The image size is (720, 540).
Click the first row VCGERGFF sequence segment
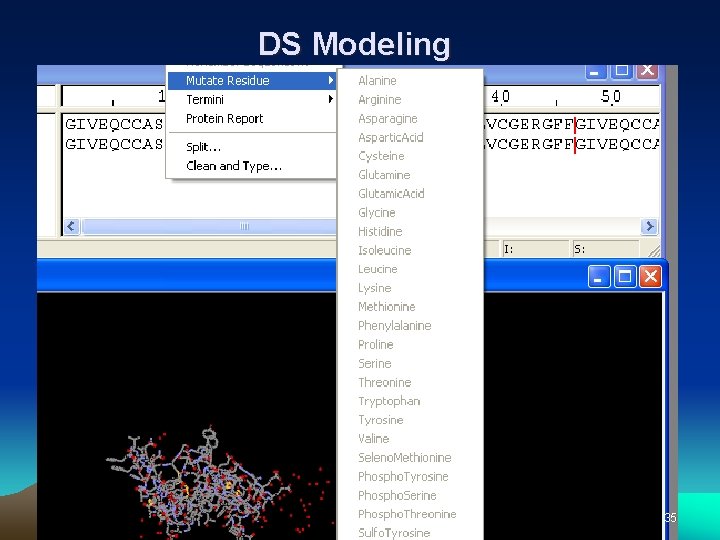529,124
